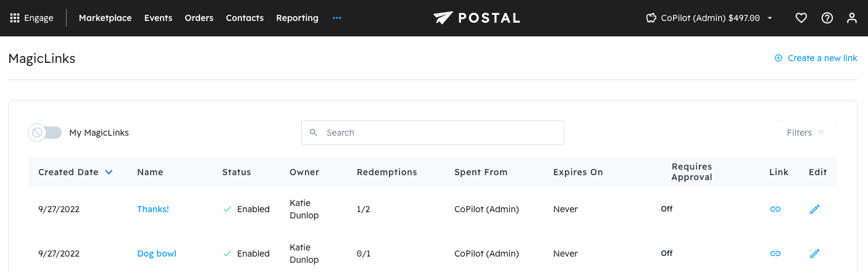
Task: Open the Thanks! MagicLink name
Action: pos(153,209)
